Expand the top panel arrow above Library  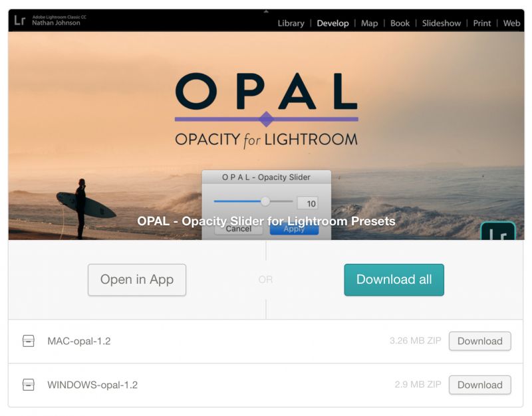point(266,11)
